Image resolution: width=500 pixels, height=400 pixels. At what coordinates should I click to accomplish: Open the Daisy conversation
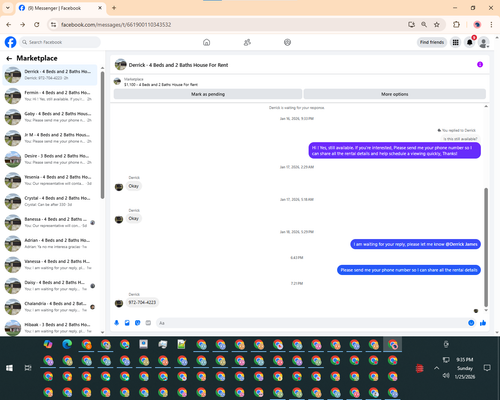[50, 286]
